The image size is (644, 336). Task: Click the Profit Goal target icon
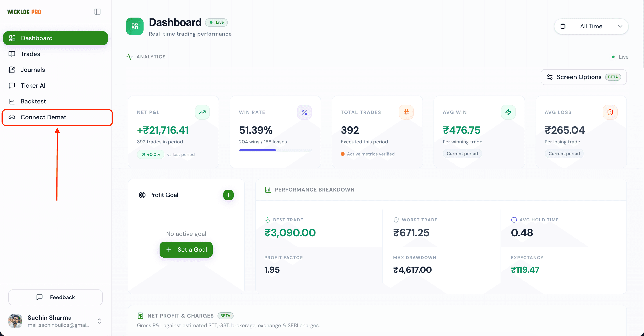142,195
